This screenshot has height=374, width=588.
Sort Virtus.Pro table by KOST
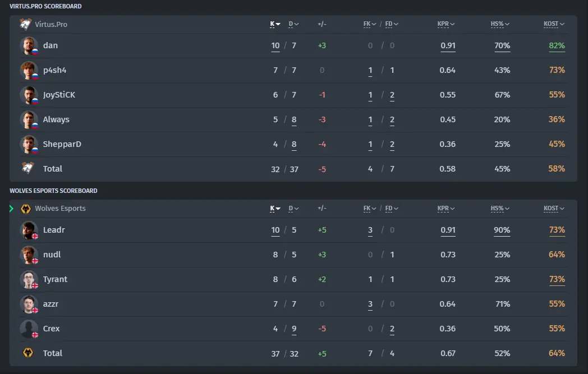(554, 24)
